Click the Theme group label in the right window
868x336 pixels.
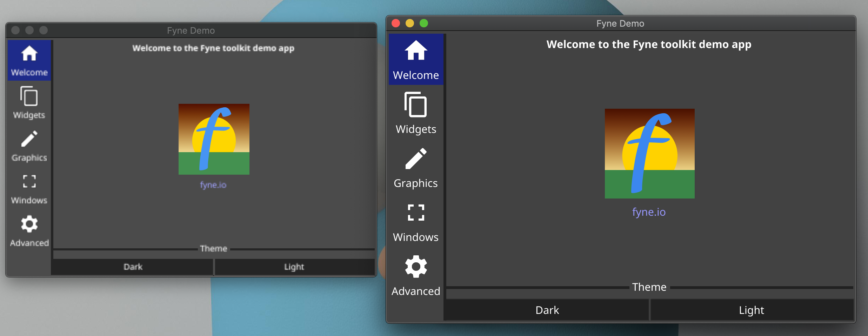[649, 287]
